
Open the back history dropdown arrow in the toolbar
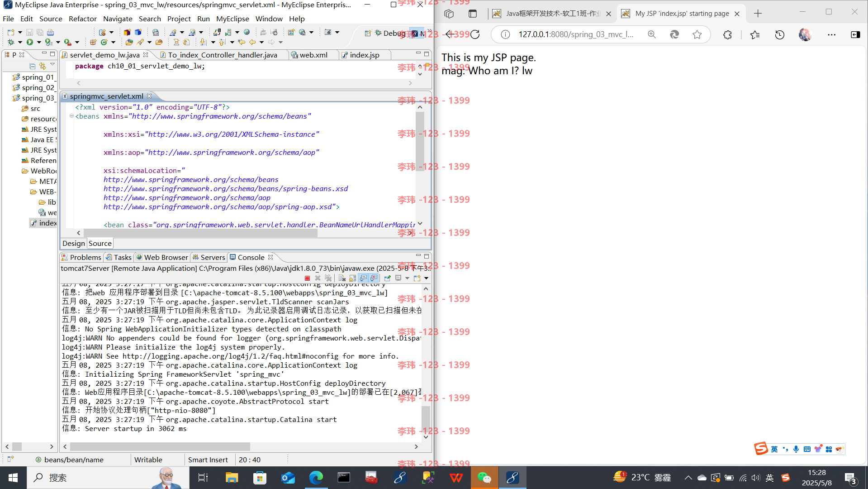point(261,42)
